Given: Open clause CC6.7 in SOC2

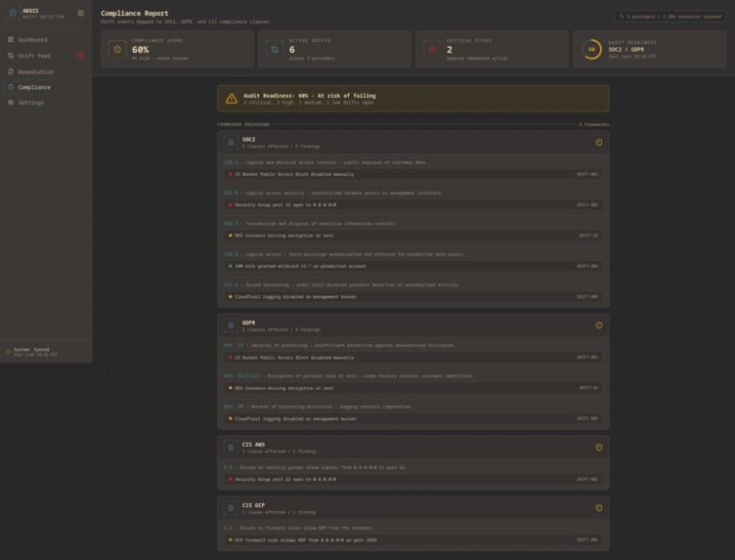Looking at the screenshot, I should pos(231,224).
